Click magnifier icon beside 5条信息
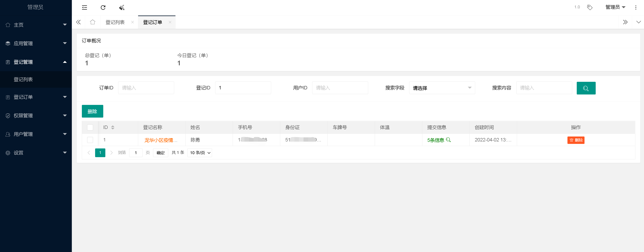 pos(448,140)
